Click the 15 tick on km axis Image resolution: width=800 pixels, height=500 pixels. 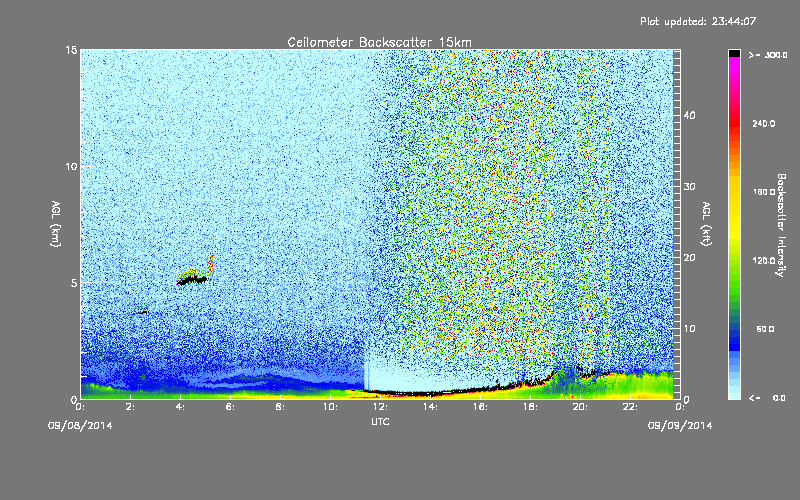[x=71, y=50]
